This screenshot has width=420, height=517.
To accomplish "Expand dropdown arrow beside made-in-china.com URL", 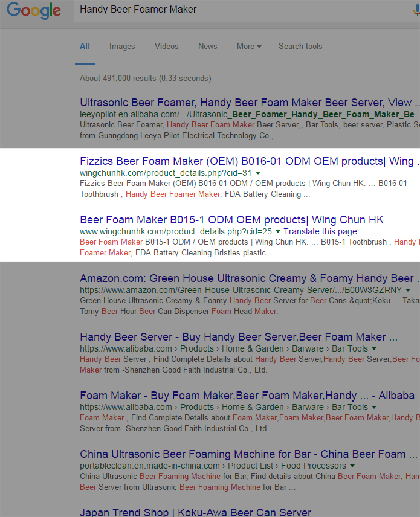I will coord(352,466).
